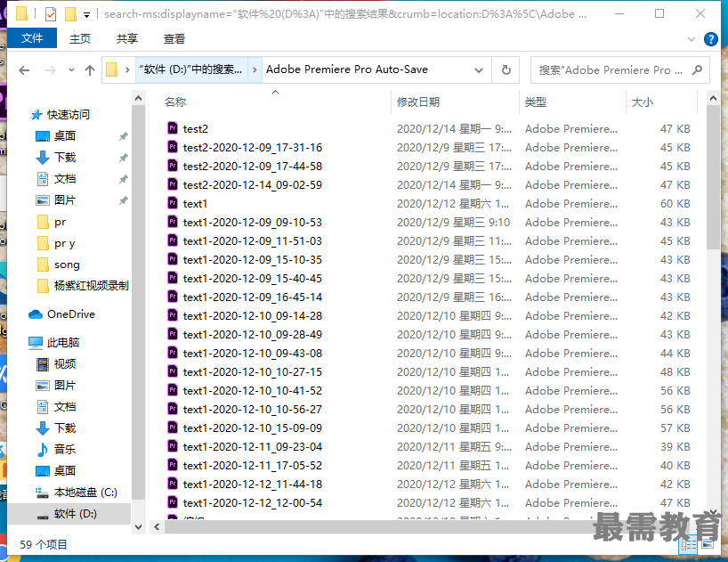Open Videos (视频) under This PC

click(65, 364)
